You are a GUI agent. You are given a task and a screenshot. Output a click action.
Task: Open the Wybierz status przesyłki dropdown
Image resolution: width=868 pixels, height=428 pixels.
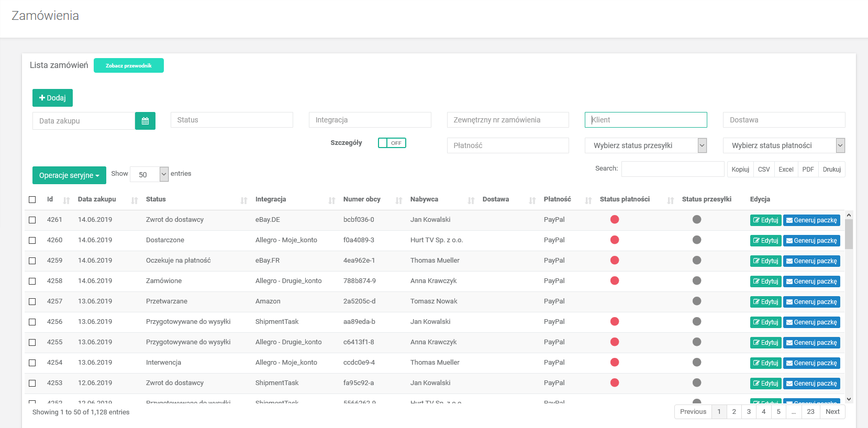pos(646,145)
